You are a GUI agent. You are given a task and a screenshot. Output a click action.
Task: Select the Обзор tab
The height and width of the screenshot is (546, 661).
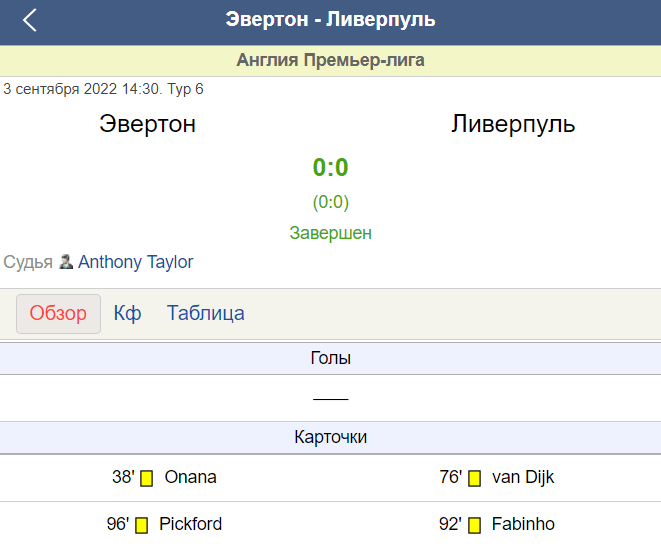[x=58, y=314]
